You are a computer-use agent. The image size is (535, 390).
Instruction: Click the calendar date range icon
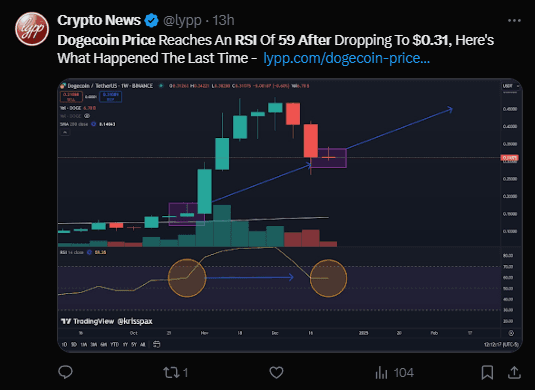[156, 344]
